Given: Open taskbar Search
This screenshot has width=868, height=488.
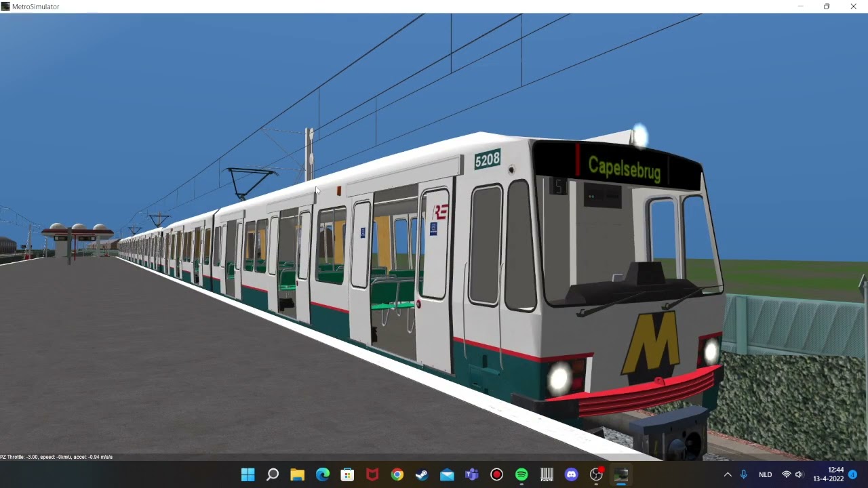Looking at the screenshot, I should (273, 474).
